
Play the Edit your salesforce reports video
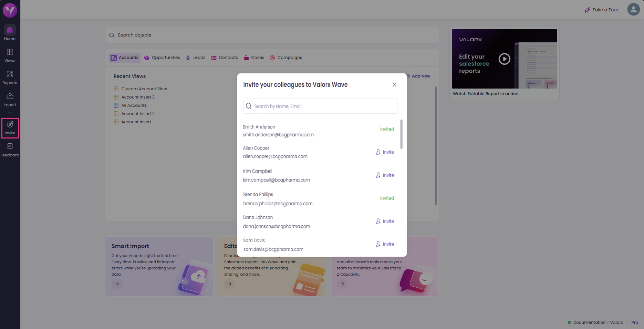click(x=505, y=59)
